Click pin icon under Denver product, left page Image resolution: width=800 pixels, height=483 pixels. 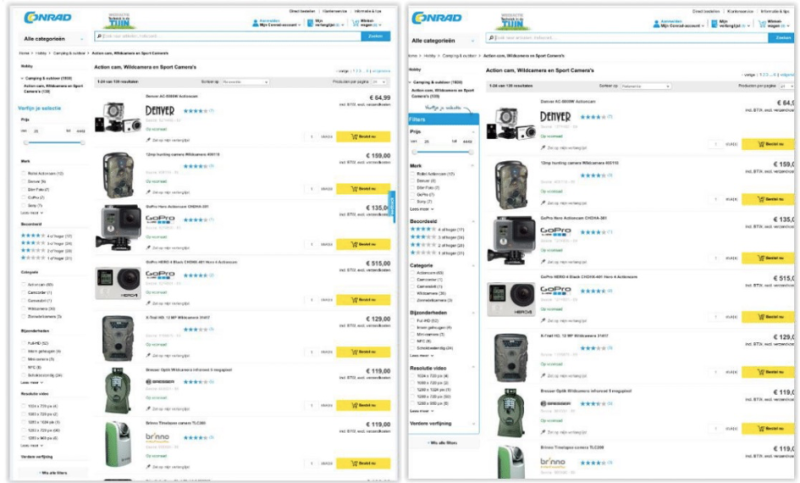tap(148, 140)
